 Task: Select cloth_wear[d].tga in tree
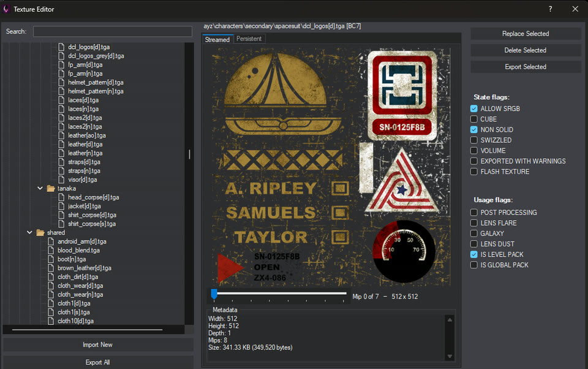tap(80, 286)
